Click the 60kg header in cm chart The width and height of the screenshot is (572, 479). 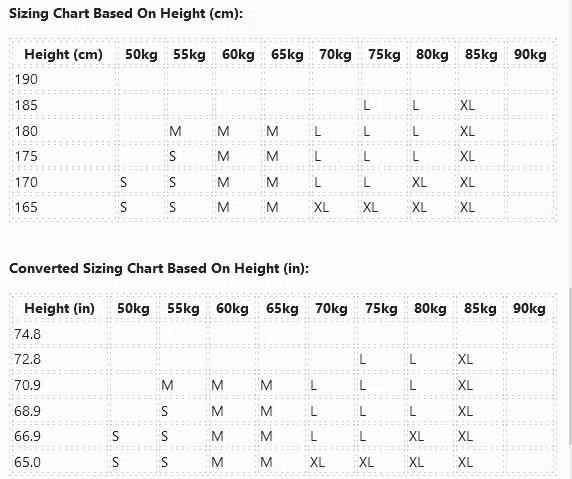[238, 54]
